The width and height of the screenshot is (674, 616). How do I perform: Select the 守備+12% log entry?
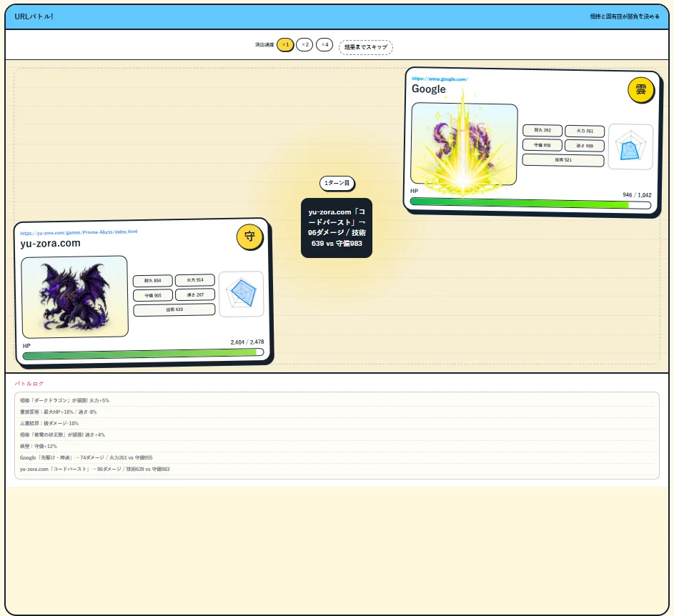coord(337,446)
